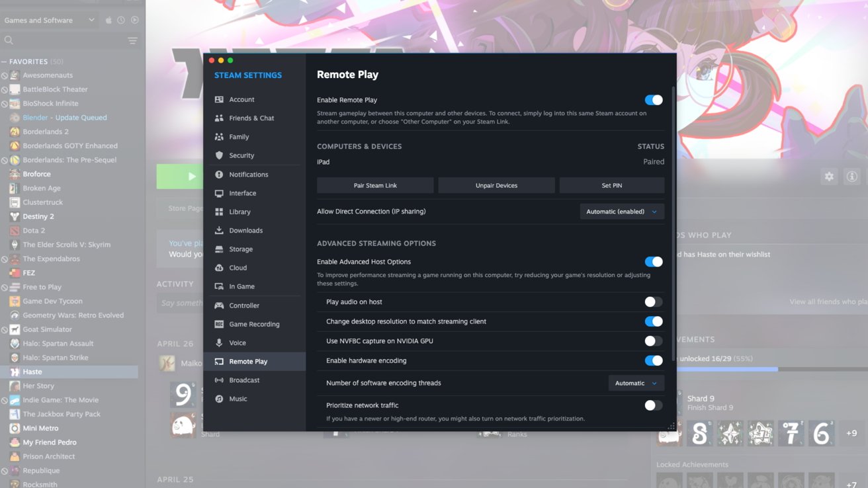The image size is (868, 488).
Task: Enable Prioritize network traffic switch
Action: 654,405
